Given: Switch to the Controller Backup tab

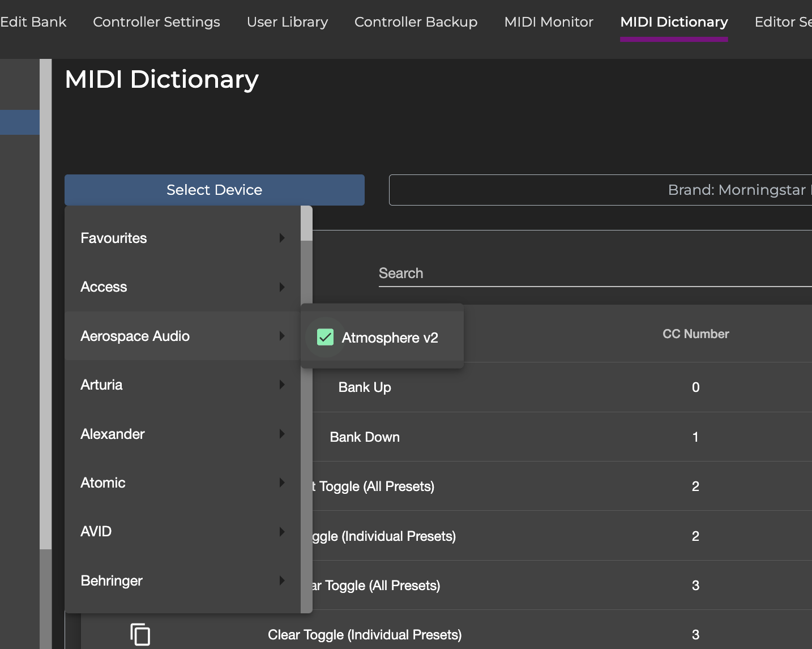Looking at the screenshot, I should point(416,22).
